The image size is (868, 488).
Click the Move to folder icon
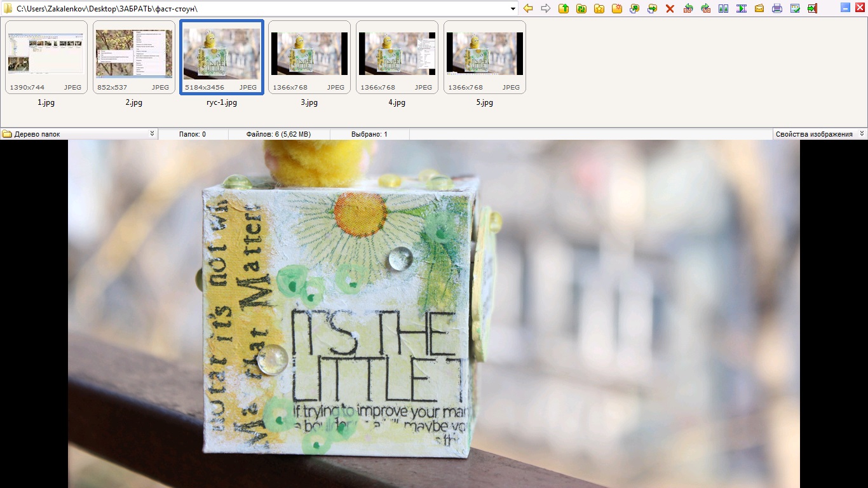pos(653,8)
